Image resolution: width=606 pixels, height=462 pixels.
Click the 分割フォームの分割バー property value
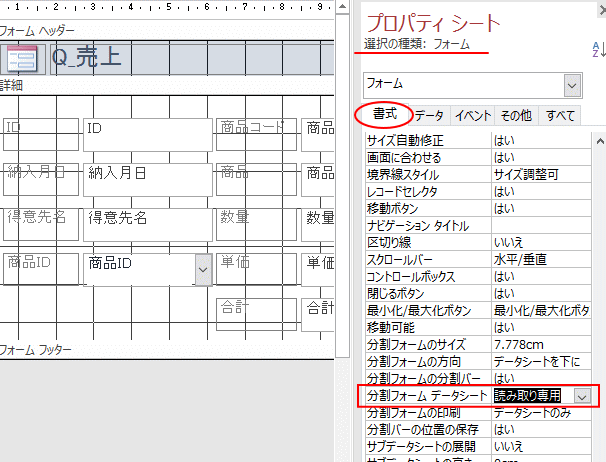point(541,378)
